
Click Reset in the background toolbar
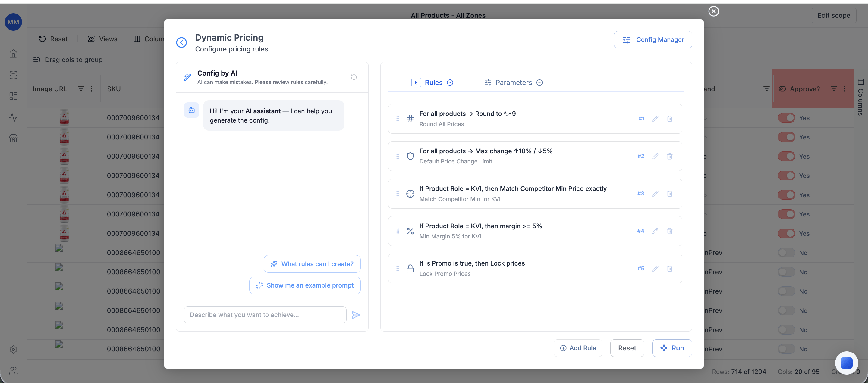(53, 39)
